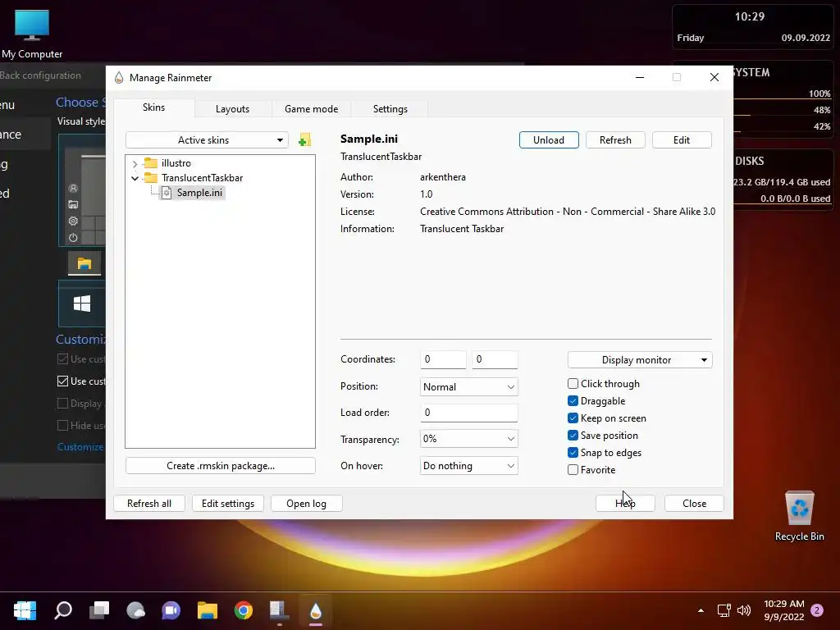This screenshot has width=840, height=630.
Task: Click the power icon in start menu preview
Action: pos(73,237)
